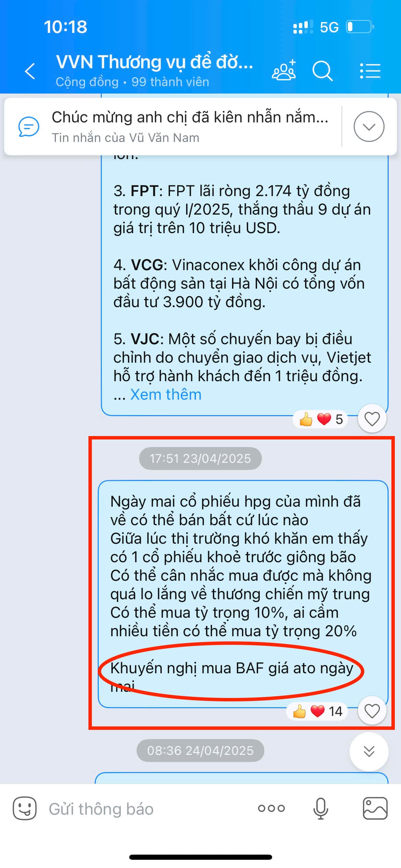Expand the pinned message chevron
401x868 pixels.
coord(369,126)
